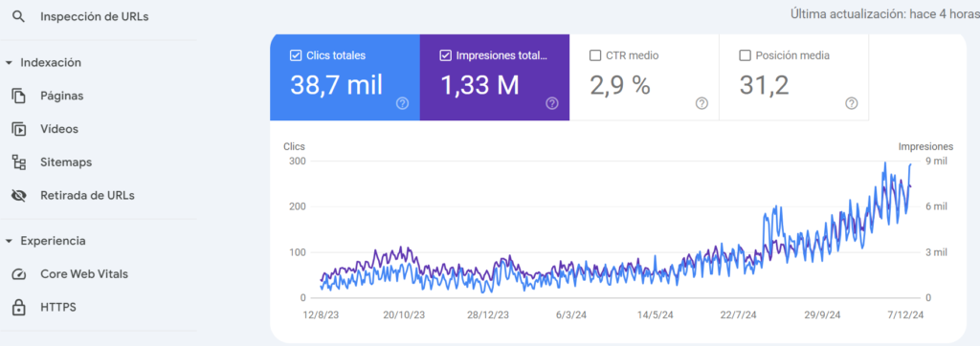The image size is (980, 346).
Task: Go to Vídeos report
Action: (59, 129)
